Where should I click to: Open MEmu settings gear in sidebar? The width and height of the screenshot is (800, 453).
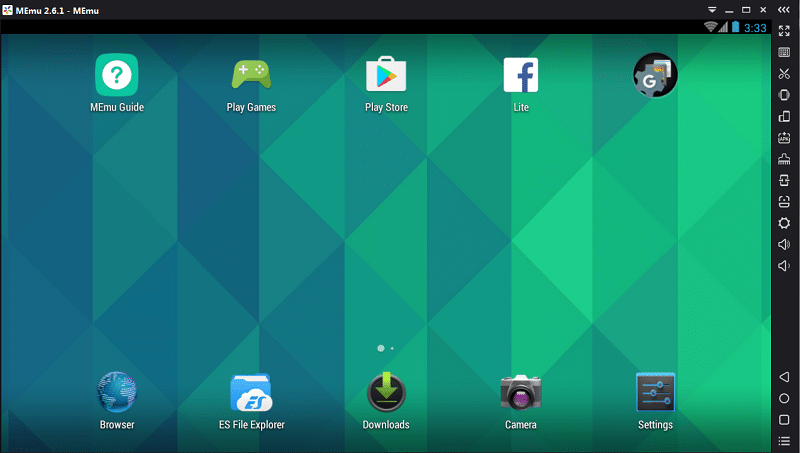click(x=784, y=223)
